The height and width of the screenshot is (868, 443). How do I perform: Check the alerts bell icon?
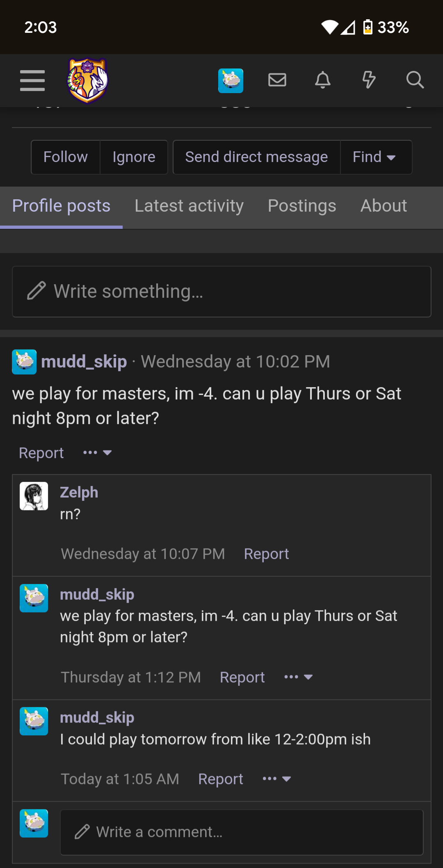(x=323, y=80)
